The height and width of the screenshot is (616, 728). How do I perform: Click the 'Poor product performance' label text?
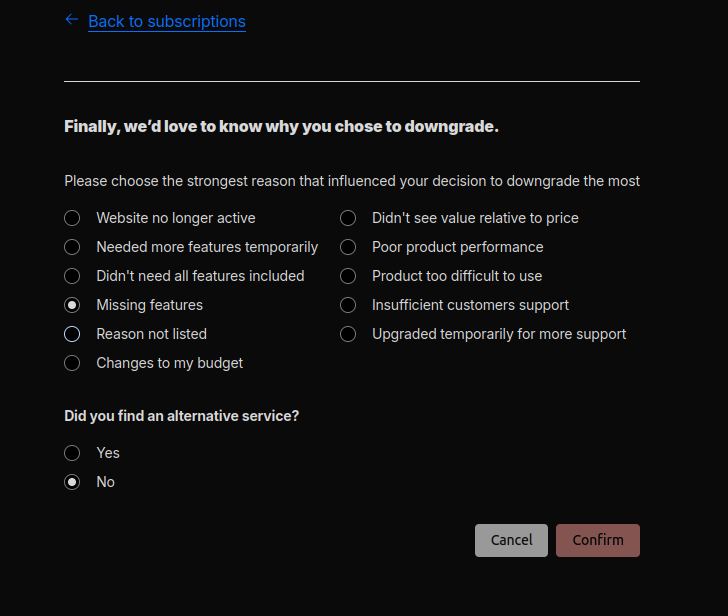click(x=457, y=247)
